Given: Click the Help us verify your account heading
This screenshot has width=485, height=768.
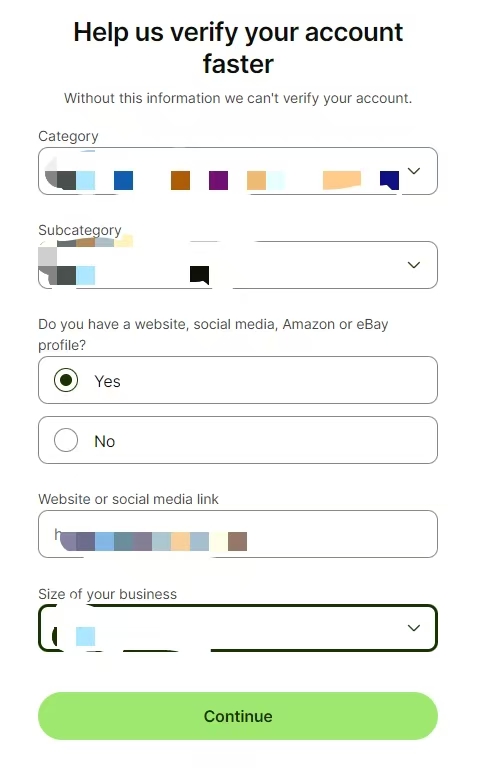Looking at the screenshot, I should (x=238, y=48).
